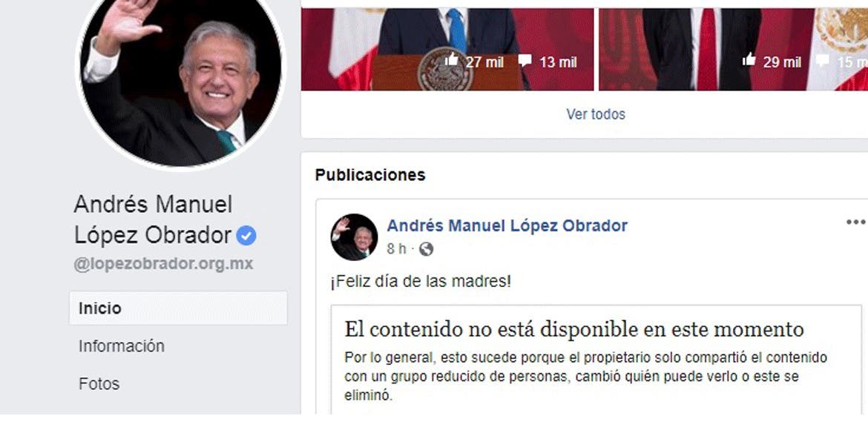Open the small avatar in the post header
Image resolution: width=868 pixels, height=445 pixels.
pyautogui.click(x=355, y=237)
